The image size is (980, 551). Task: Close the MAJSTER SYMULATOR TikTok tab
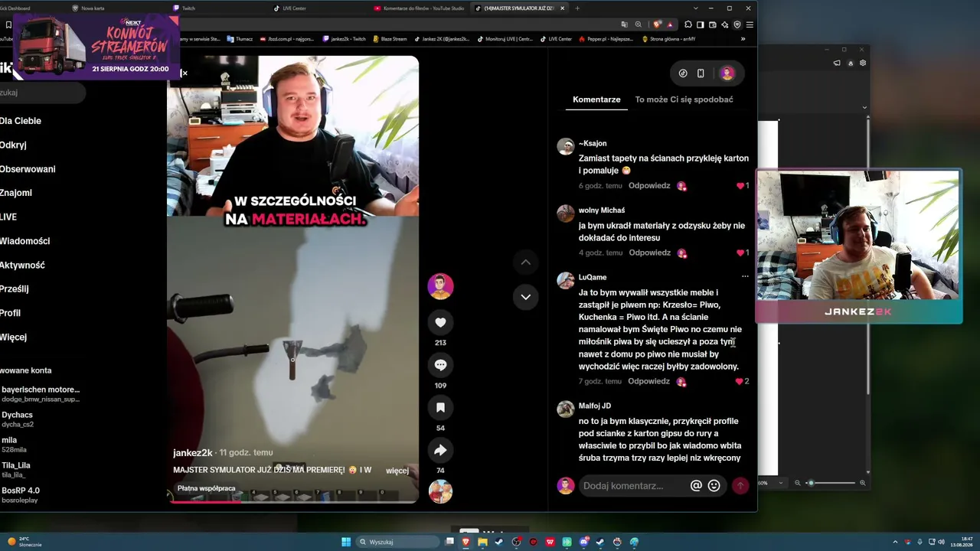tap(563, 8)
